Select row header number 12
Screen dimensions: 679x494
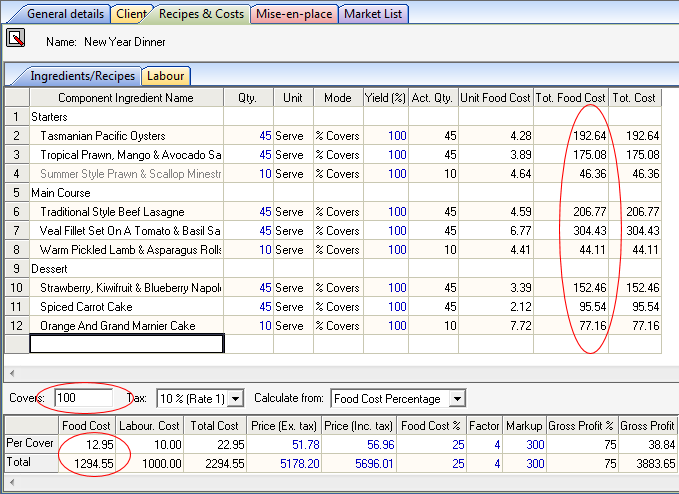coord(16,325)
